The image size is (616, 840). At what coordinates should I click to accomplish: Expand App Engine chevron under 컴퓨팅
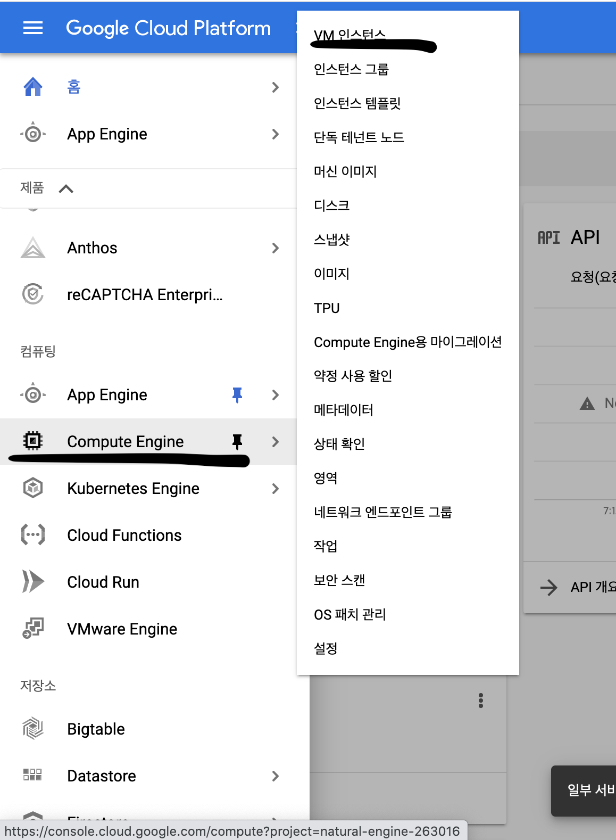pyautogui.click(x=275, y=395)
